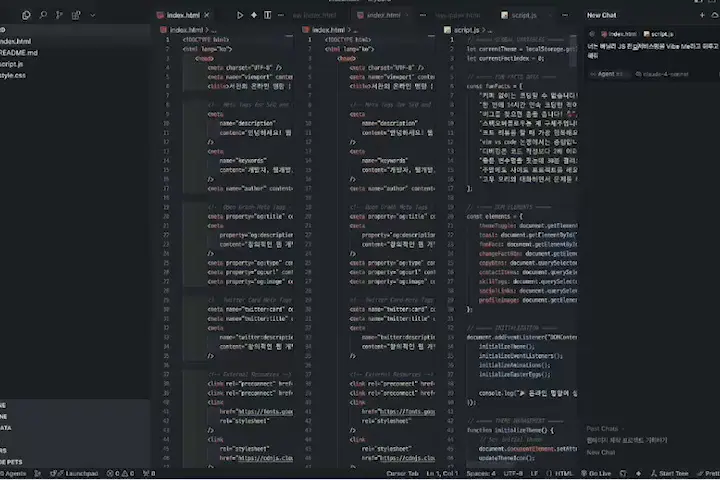This screenshot has height=480, width=720.
Task: Click the script.js context chip in chat
Action: 658,34
